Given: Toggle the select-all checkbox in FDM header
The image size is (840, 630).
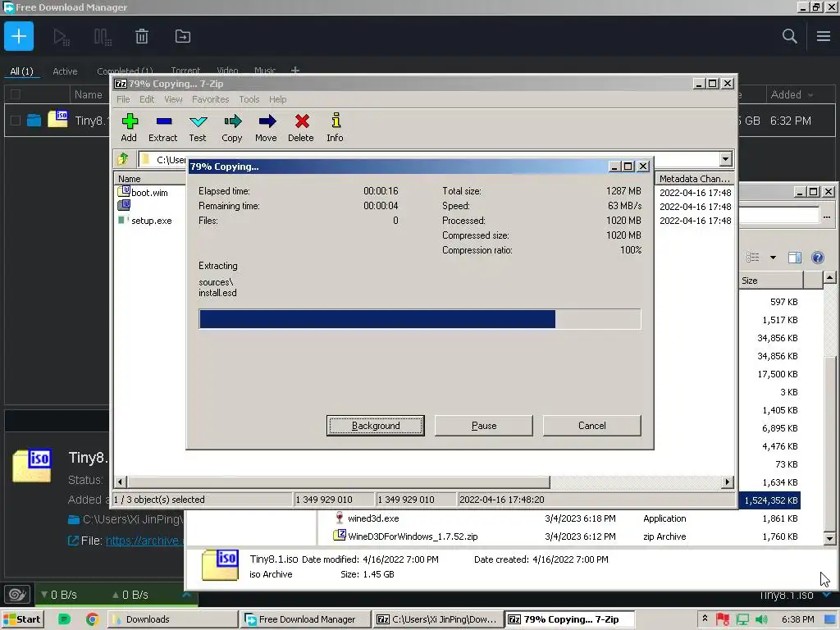Looking at the screenshot, I should coord(16,95).
